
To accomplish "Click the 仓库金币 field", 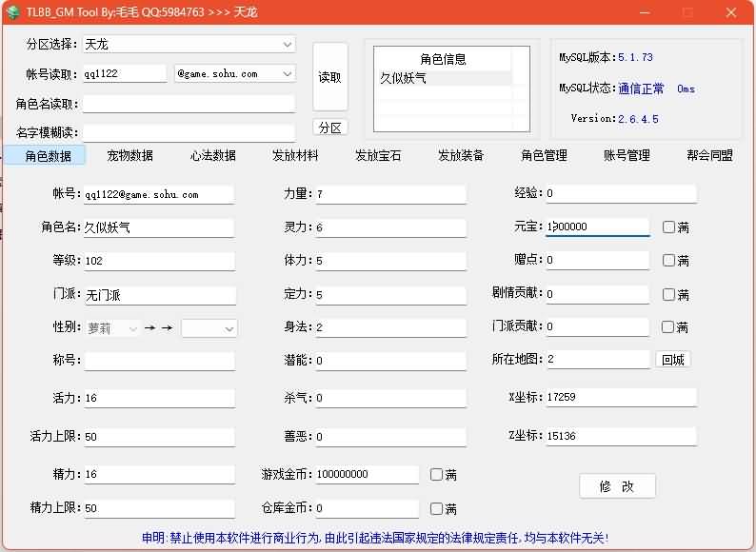I will pos(368,508).
